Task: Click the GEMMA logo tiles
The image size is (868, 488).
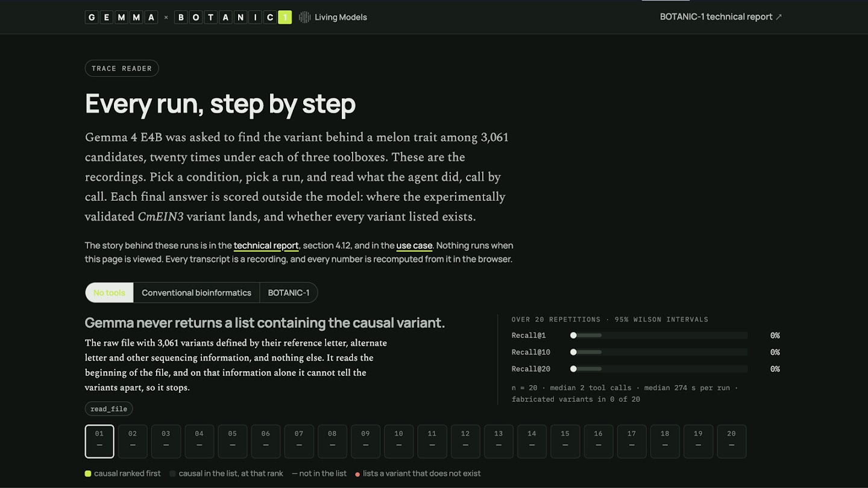Action: [121, 17]
